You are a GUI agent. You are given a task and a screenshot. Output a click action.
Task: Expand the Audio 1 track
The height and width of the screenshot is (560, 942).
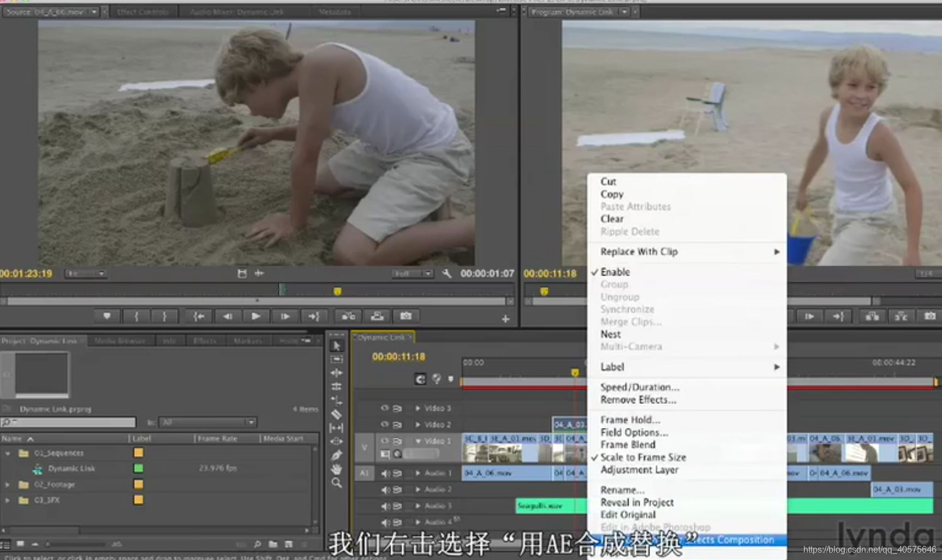coord(418,473)
